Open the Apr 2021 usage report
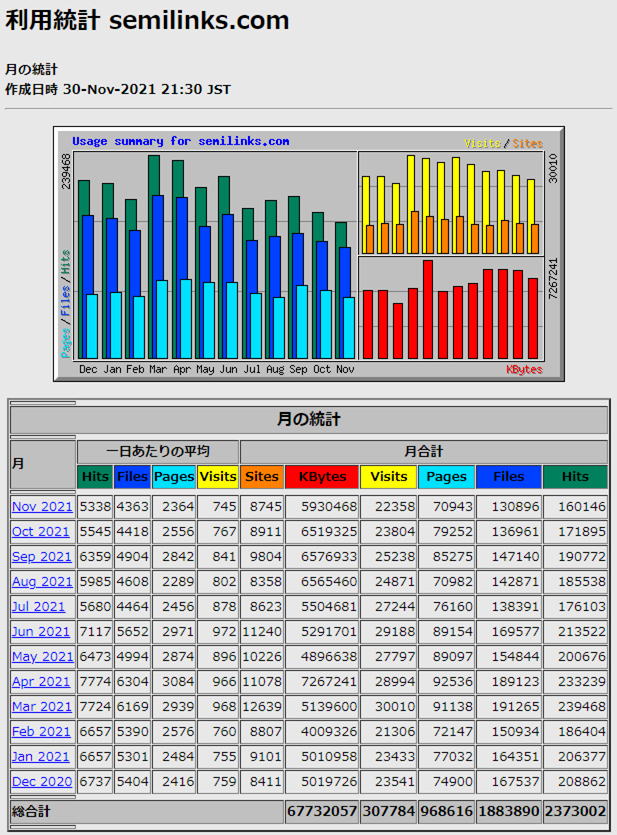 click(41, 682)
